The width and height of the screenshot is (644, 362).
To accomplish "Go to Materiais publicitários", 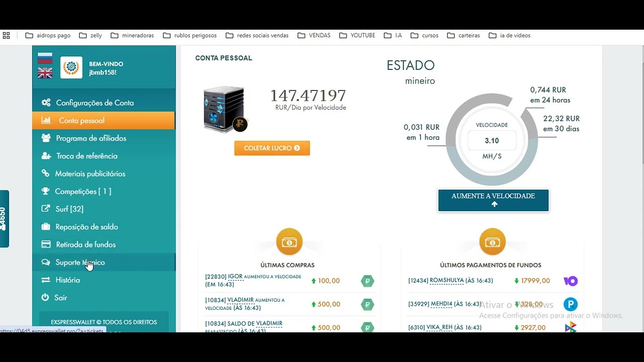I will [x=104, y=173].
